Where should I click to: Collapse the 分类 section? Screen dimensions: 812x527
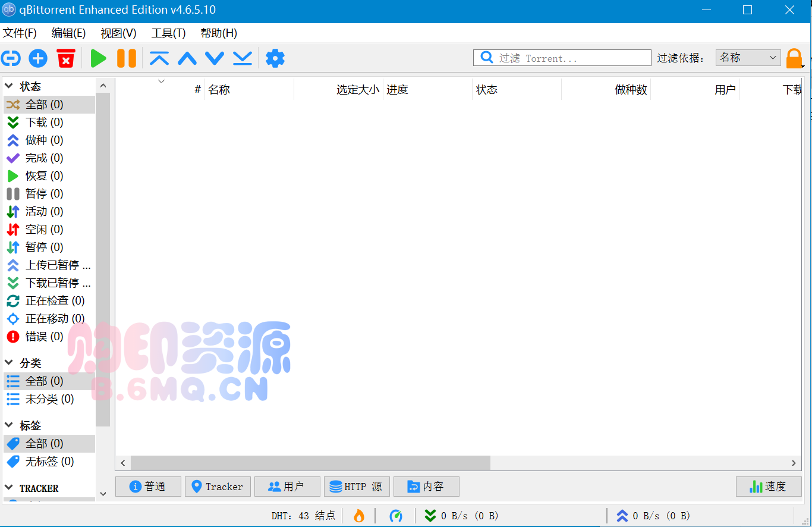(8, 363)
